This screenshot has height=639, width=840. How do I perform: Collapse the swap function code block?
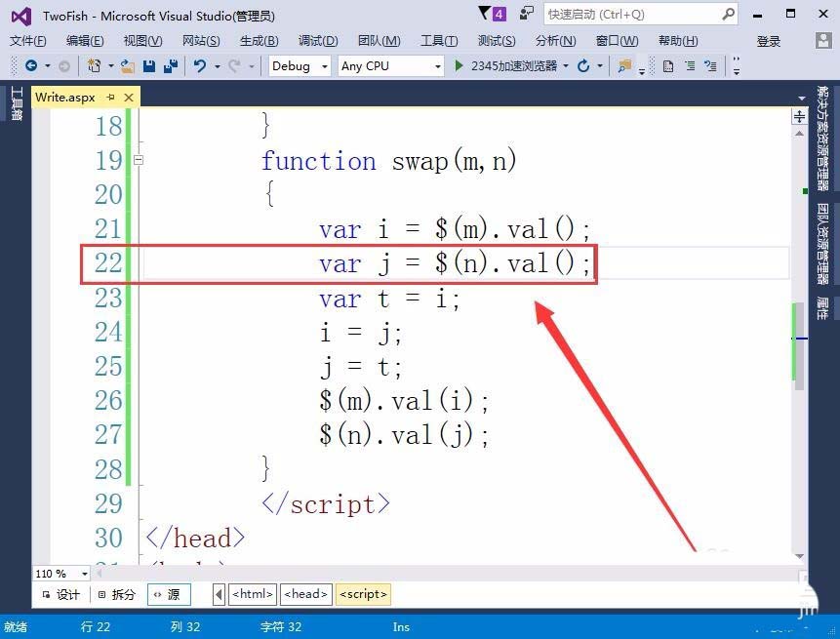point(139,160)
